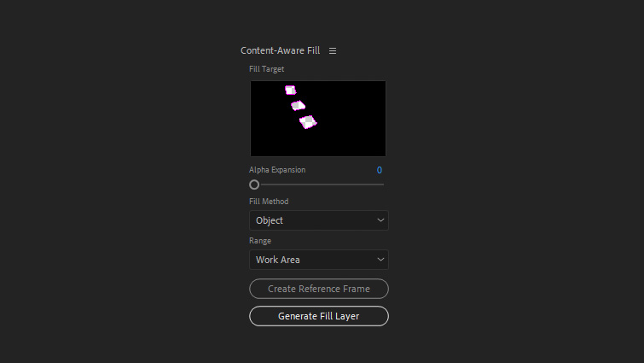Click the Fill Method dropdown chevron arrow

coord(380,220)
